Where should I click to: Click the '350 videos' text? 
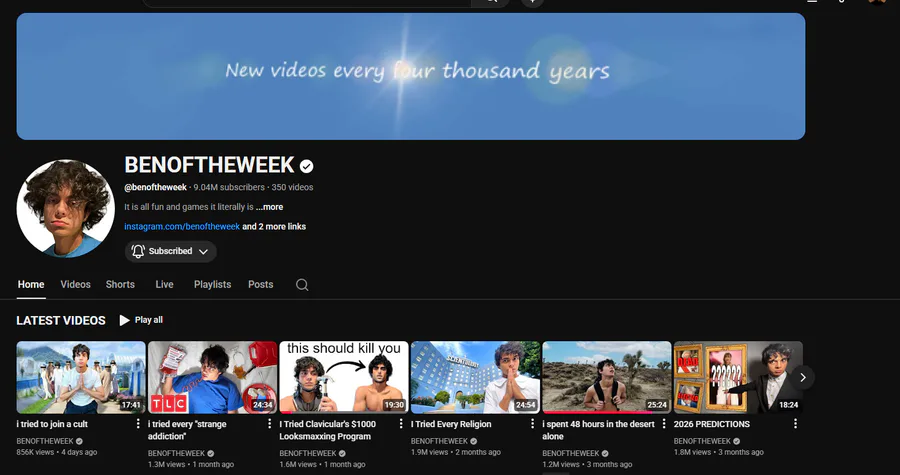292,187
